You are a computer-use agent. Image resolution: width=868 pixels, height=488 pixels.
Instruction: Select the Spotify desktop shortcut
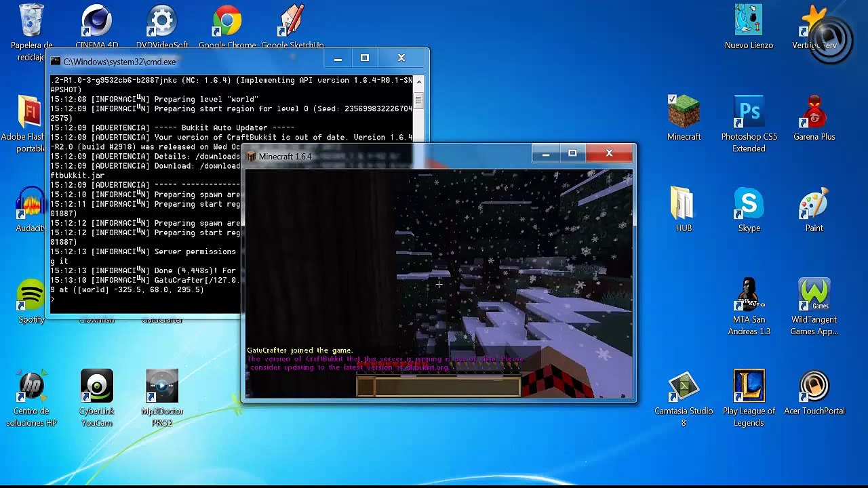(x=31, y=295)
